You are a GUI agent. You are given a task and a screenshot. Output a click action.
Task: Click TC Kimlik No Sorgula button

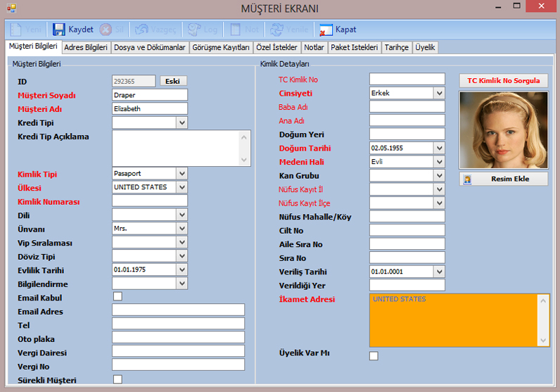click(x=504, y=80)
